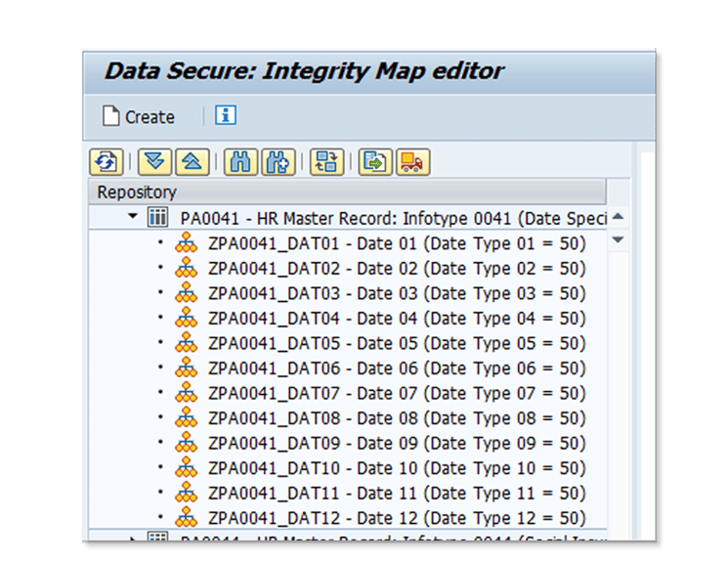This screenshot has height=563, width=728.
Task: Select ZPA0041_DAT03 - Date 03 entry
Action: point(397,293)
